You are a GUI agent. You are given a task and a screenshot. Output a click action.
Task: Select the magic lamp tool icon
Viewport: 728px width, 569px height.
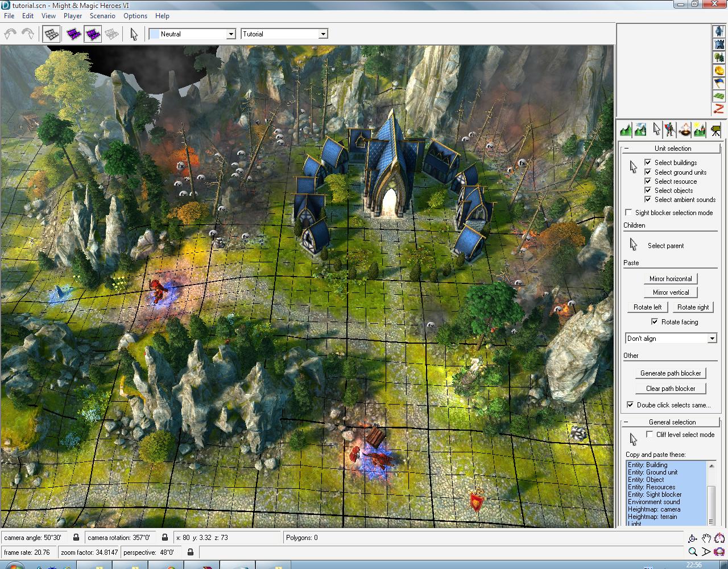[685, 130]
